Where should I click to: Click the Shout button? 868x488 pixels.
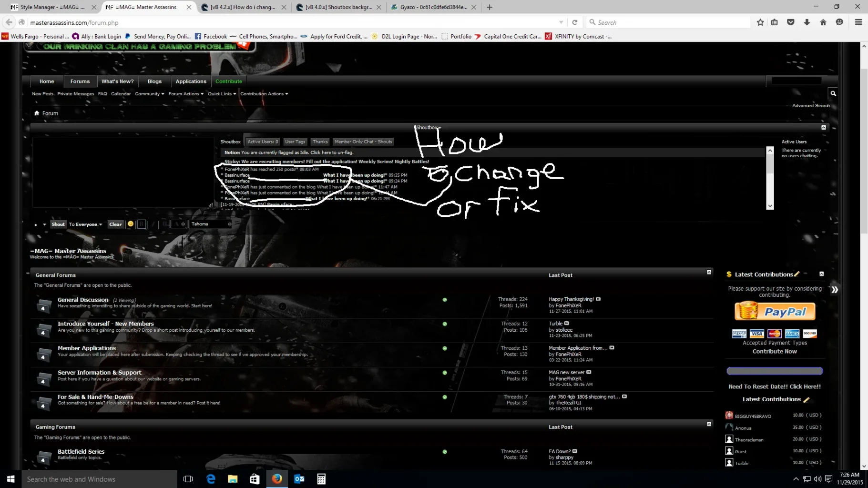(58, 224)
